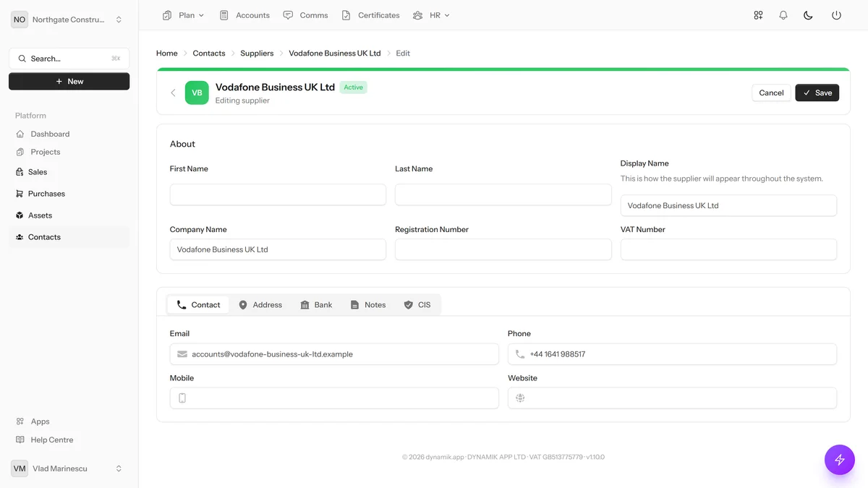Toggle dark mode moon icon

809,15
